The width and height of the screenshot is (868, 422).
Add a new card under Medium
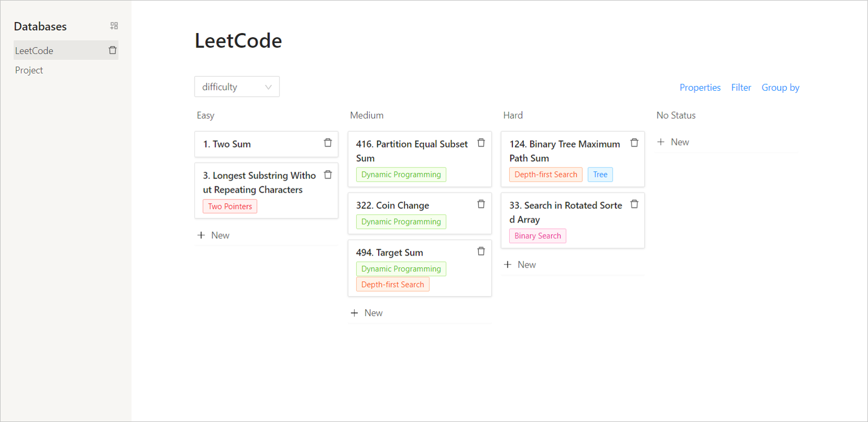pyautogui.click(x=367, y=313)
